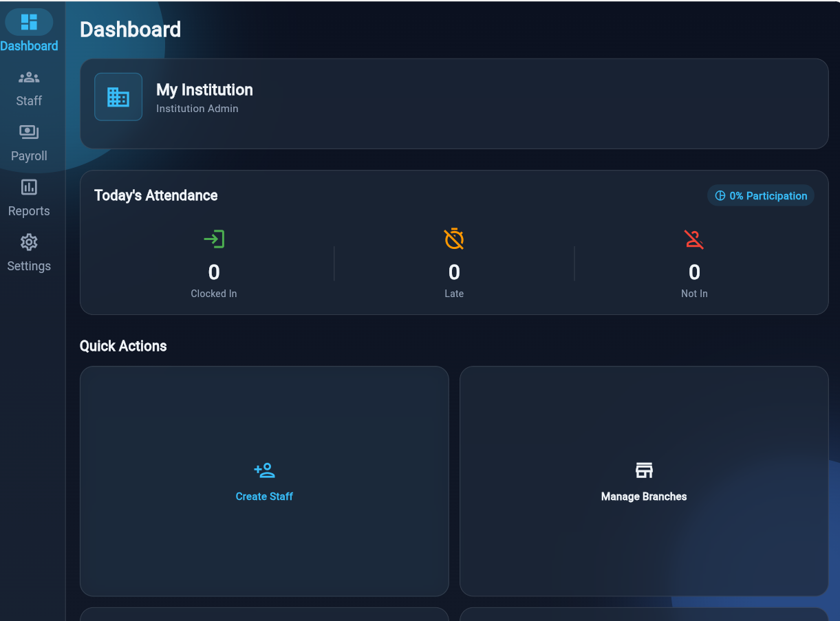This screenshot has width=840, height=621.
Task: Click the pie chart icon in participation badge
Action: click(x=720, y=195)
